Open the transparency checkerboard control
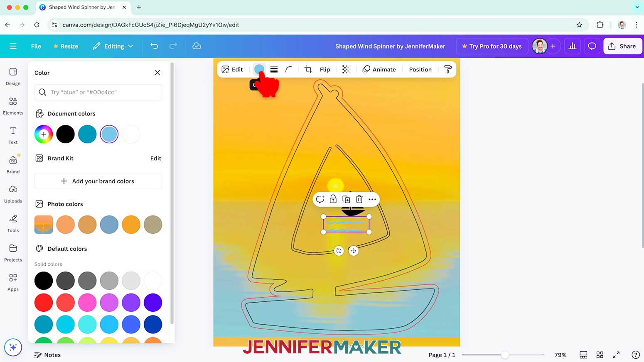 click(346, 69)
